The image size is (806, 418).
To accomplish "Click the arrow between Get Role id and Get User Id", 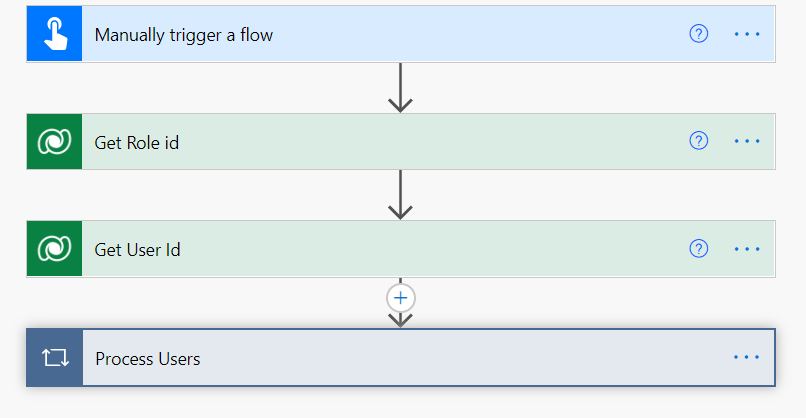I will (400, 195).
